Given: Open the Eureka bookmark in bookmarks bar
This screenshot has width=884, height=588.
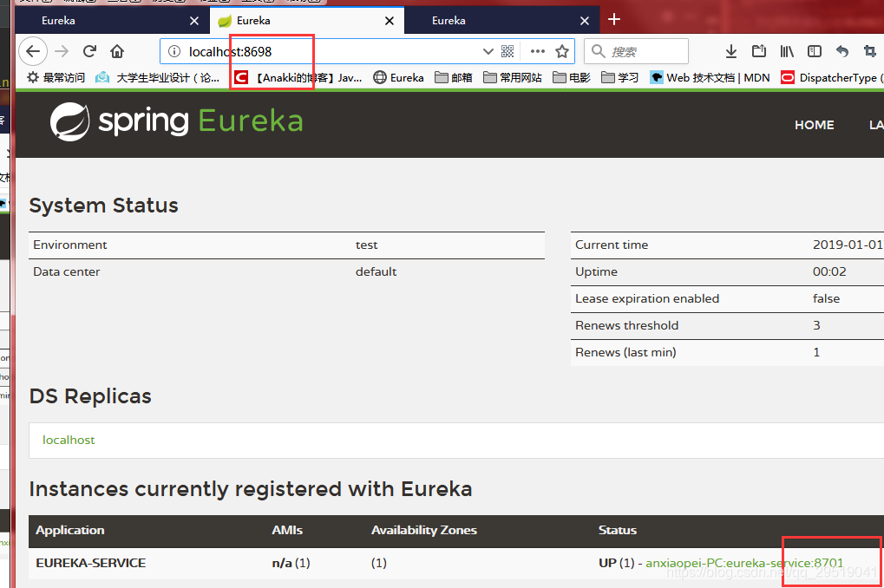Looking at the screenshot, I should (x=398, y=77).
